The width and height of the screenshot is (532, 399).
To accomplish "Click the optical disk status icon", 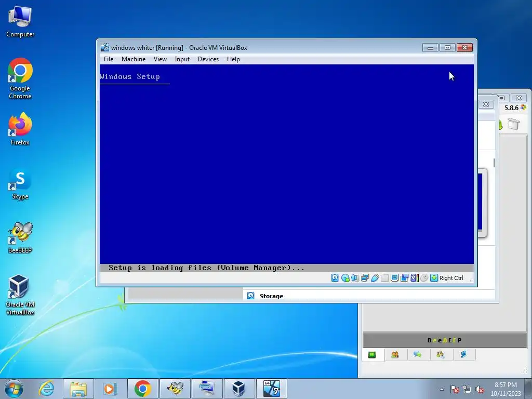I will [345, 278].
